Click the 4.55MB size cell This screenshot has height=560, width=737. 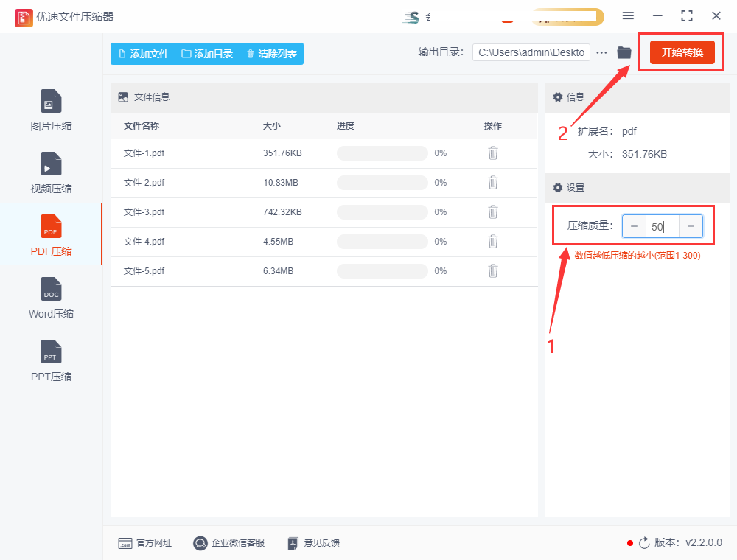[279, 242]
